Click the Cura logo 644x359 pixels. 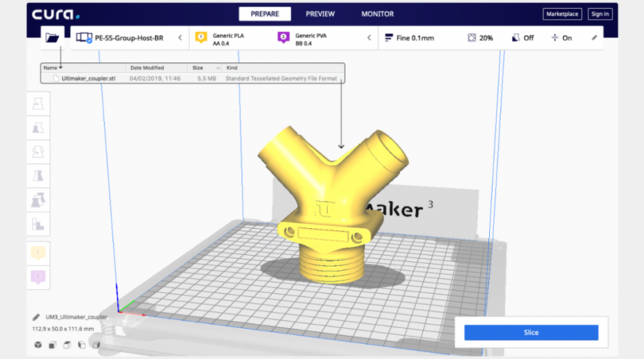point(56,14)
